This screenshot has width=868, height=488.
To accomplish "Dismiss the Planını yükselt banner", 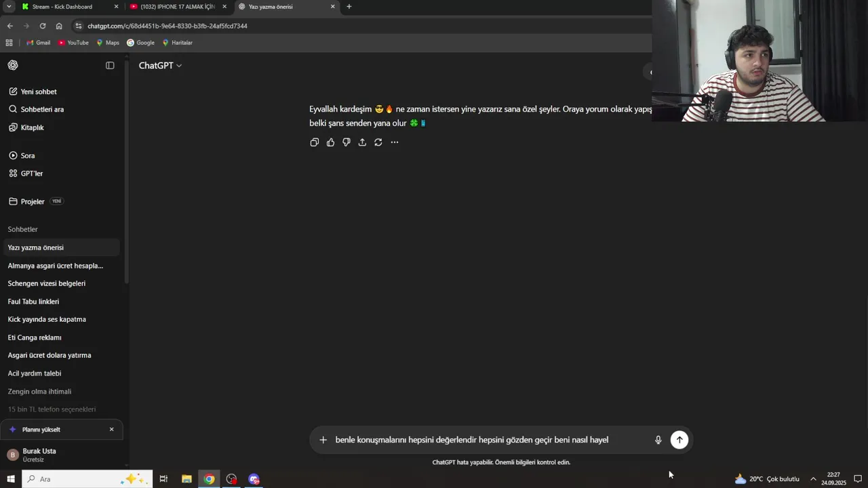I will point(112,429).
